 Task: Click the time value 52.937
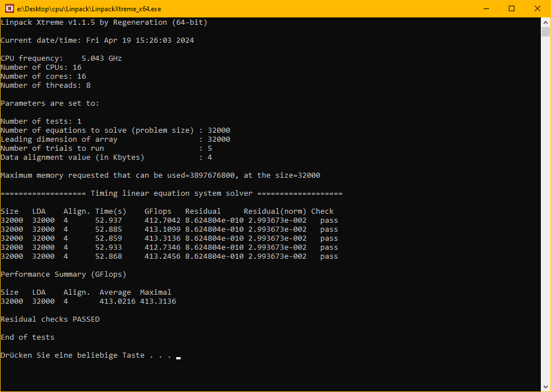click(x=109, y=220)
